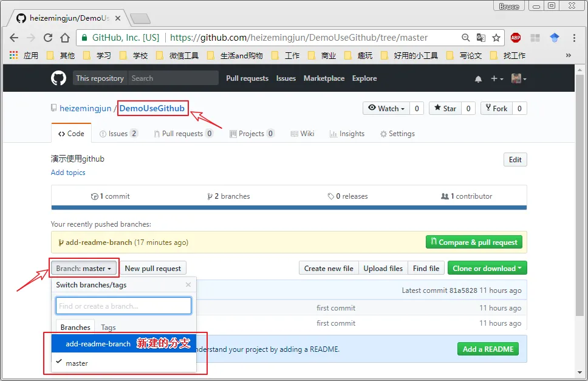The width and height of the screenshot is (588, 381).
Task: Close the Switch branches/tags popup
Action: click(x=188, y=284)
